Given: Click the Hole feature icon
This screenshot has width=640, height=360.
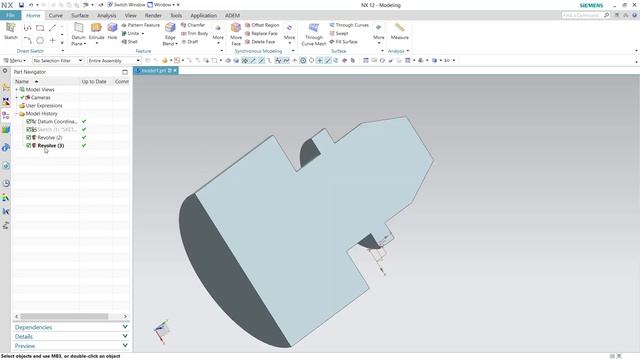Looking at the screenshot, I should 112,28.
